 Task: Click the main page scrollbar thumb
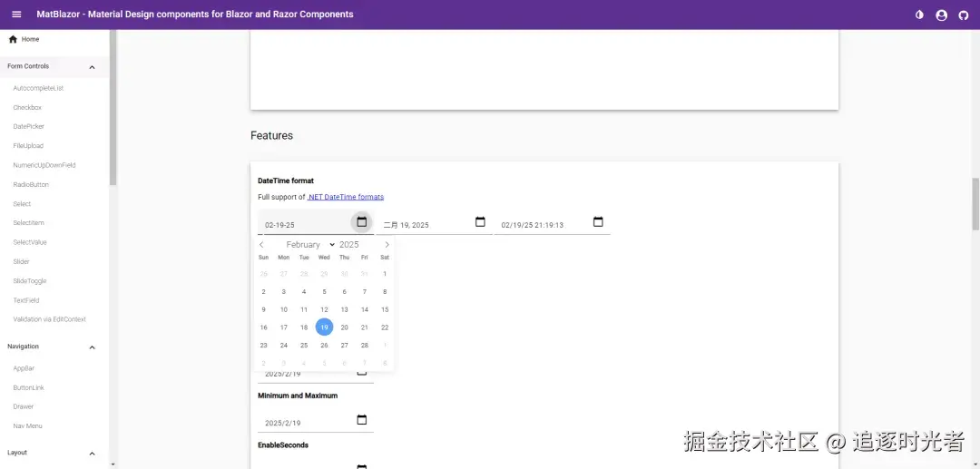click(975, 204)
